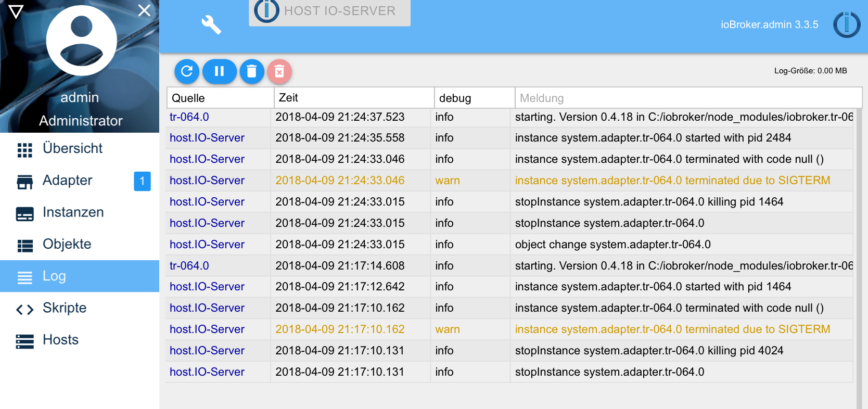Image resolution: width=868 pixels, height=409 pixels.
Task: Click host.IO-Server link in the 21:24:33.046 warn row
Action: pyautogui.click(x=207, y=181)
